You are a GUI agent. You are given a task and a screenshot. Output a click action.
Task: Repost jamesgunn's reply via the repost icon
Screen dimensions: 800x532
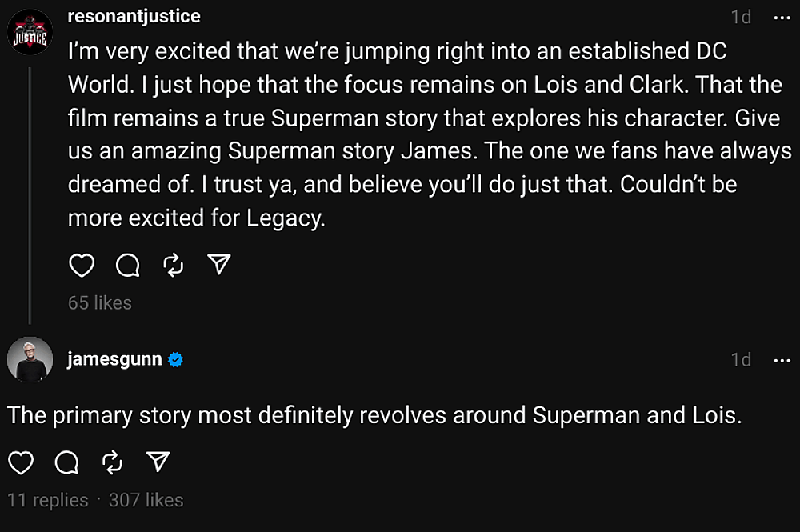click(113, 462)
